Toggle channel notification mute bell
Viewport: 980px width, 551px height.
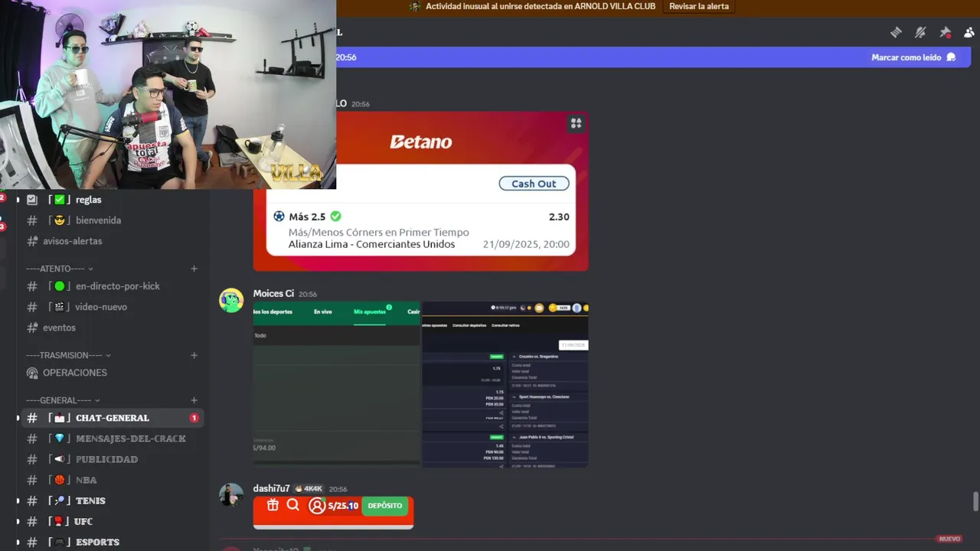[920, 32]
